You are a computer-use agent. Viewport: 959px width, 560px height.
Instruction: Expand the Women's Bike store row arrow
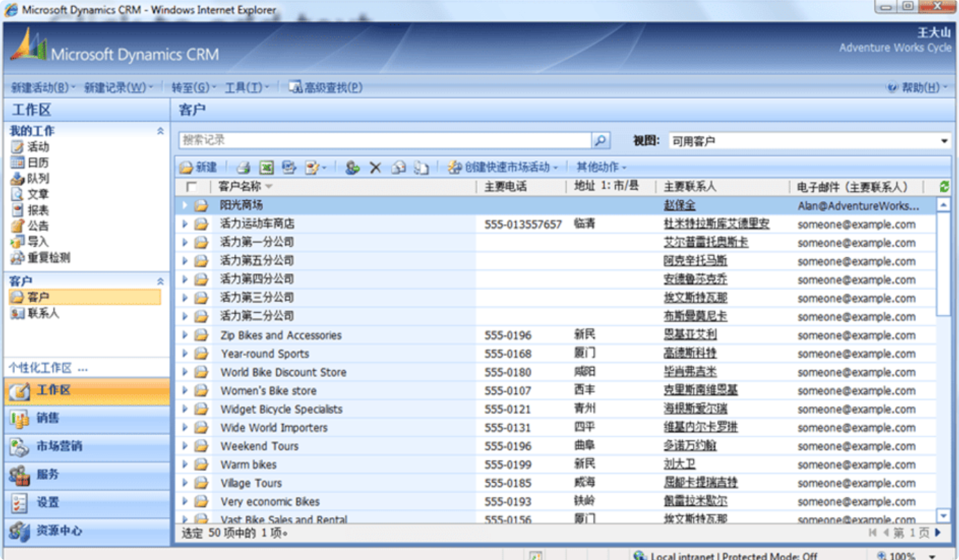185,391
